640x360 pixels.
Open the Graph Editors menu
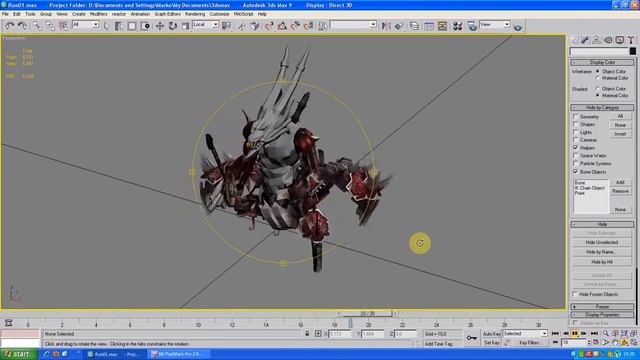tap(167, 14)
